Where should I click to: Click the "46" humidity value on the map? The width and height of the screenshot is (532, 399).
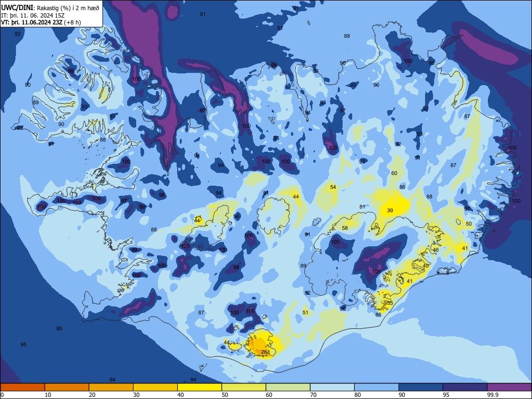pos(436,250)
